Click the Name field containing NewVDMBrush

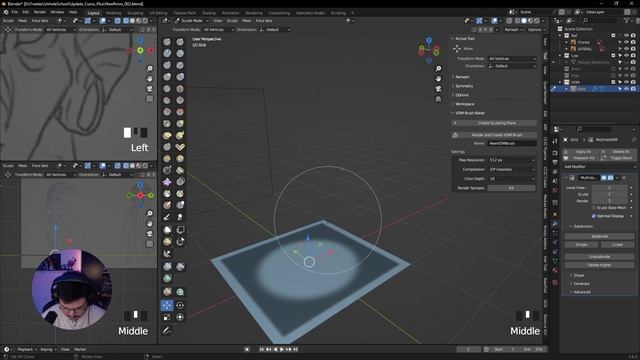[512, 143]
